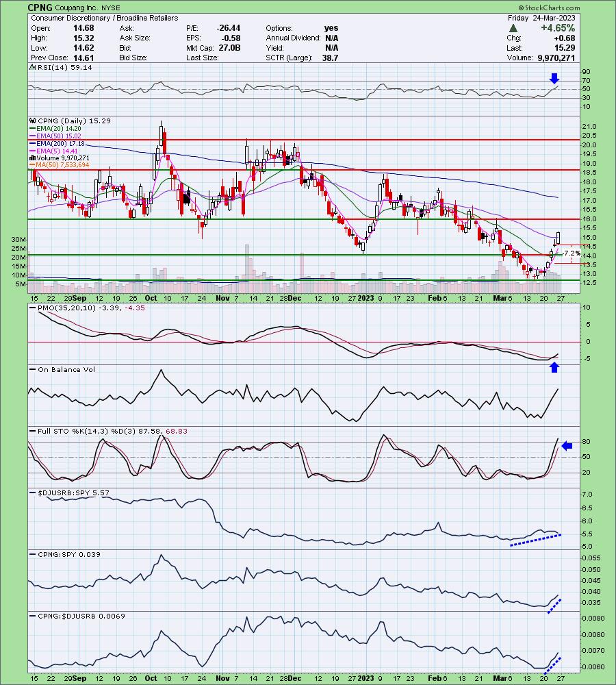Click the Mkt Cap value 27.0B
Screen dimensions: 616x685
[x=230, y=48]
